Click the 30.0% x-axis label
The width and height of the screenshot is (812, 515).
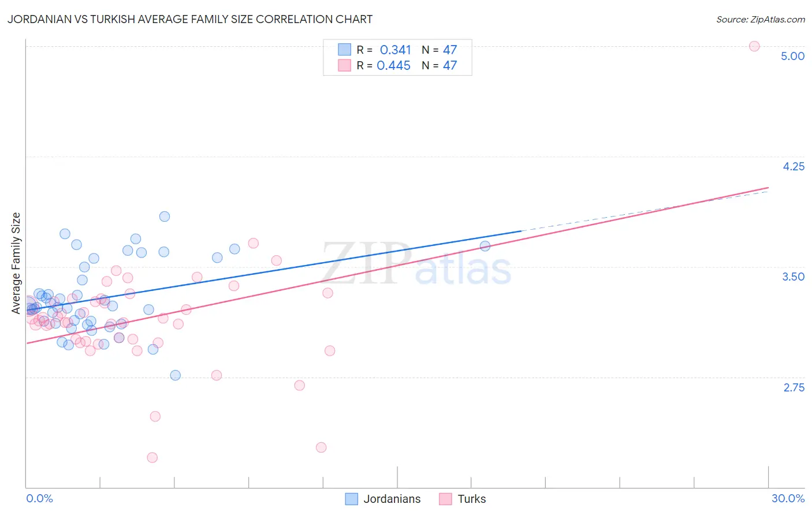(x=788, y=498)
